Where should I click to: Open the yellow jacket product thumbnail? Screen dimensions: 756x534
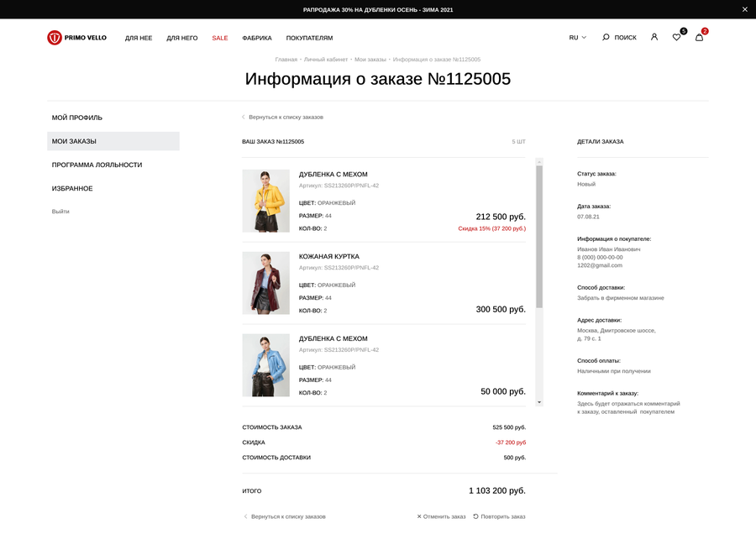[265, 201]
